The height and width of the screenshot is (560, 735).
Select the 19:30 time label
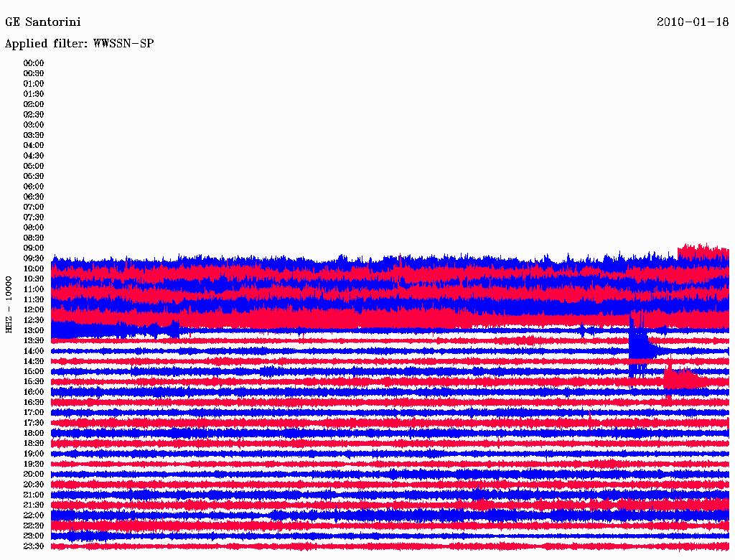[x=33, y=465]
